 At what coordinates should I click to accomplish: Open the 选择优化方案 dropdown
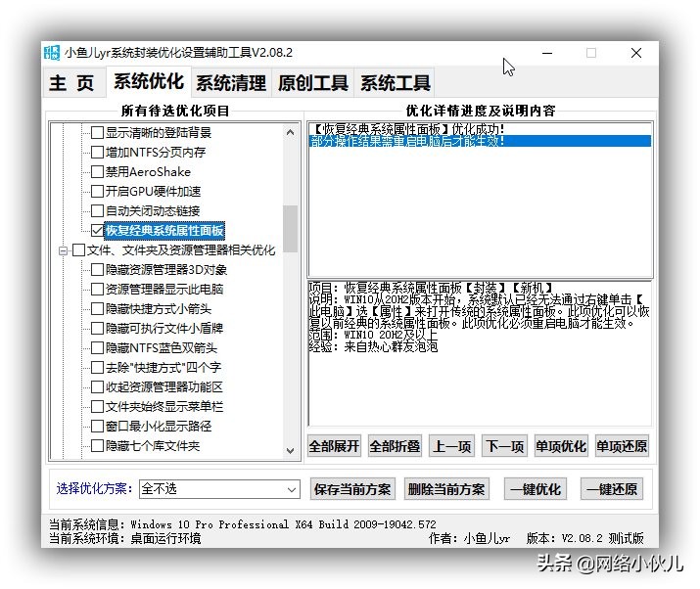219,489
